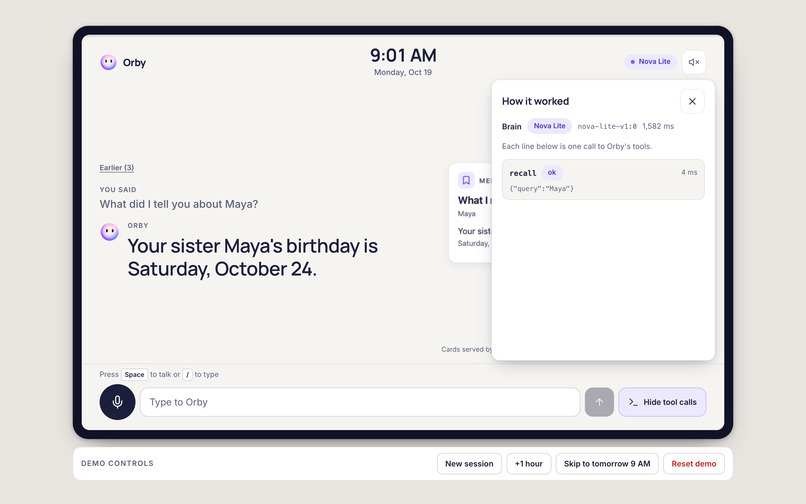Click the DEMO CONTROLS label

[117, 463]
